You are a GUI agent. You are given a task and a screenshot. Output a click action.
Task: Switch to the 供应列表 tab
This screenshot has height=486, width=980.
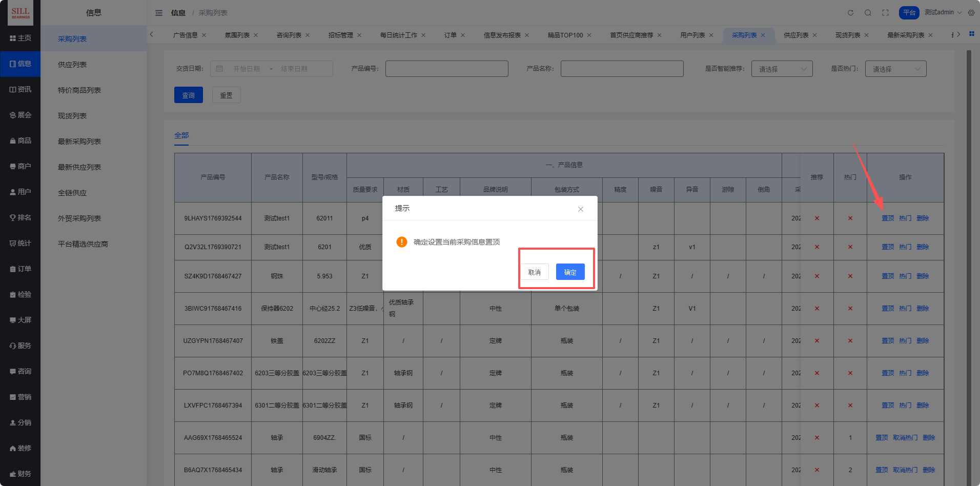tap(795, 35)
